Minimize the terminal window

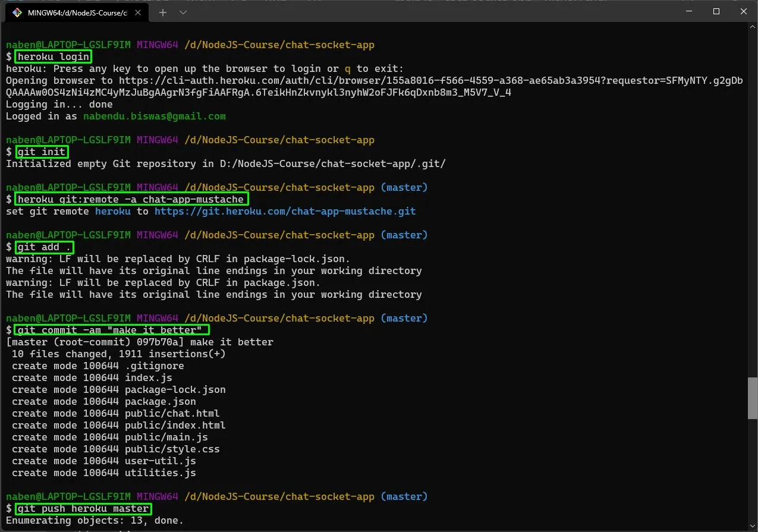click(x=689, y=11)
